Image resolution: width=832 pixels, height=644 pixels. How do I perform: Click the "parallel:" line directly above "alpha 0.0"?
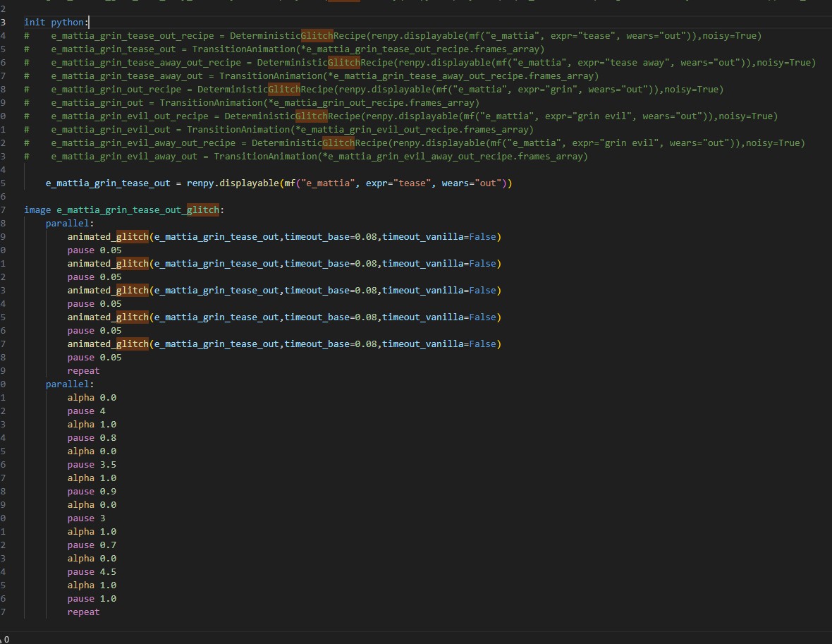pyautogui.click(x=70, y=384)
